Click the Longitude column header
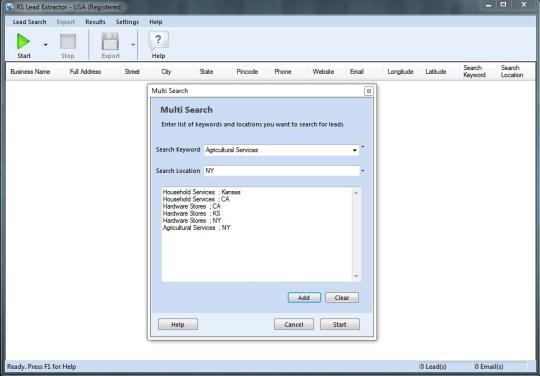Image resolution: width=540 pixels, height=376 pixels. pyautogui.click(x=400, y=72)
